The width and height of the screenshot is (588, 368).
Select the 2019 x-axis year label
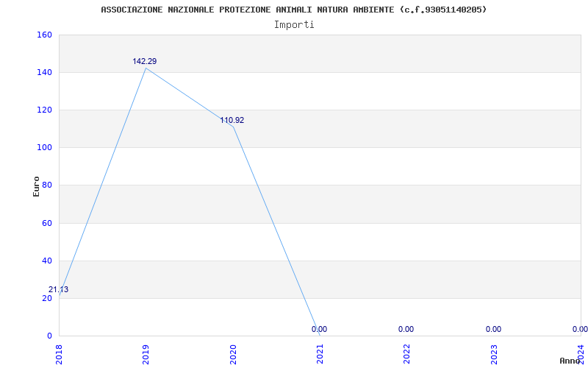[x=146, y=355]
